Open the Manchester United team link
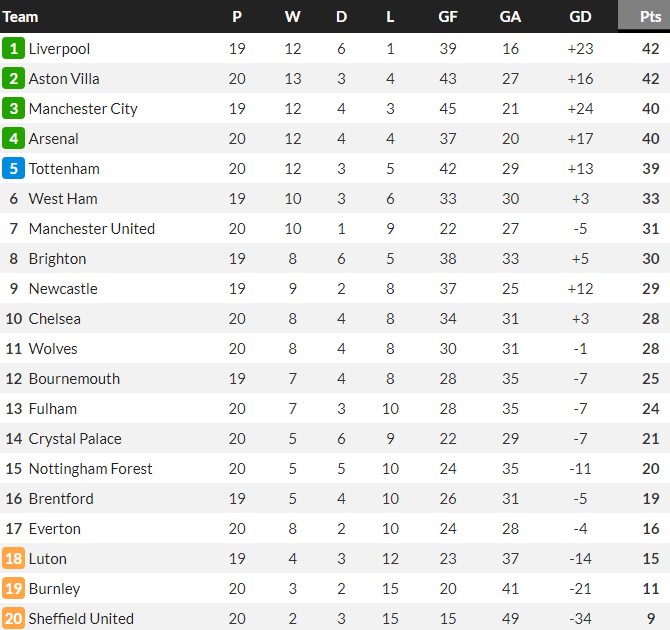This screenshot has height=630, width=670. [92, 229]
